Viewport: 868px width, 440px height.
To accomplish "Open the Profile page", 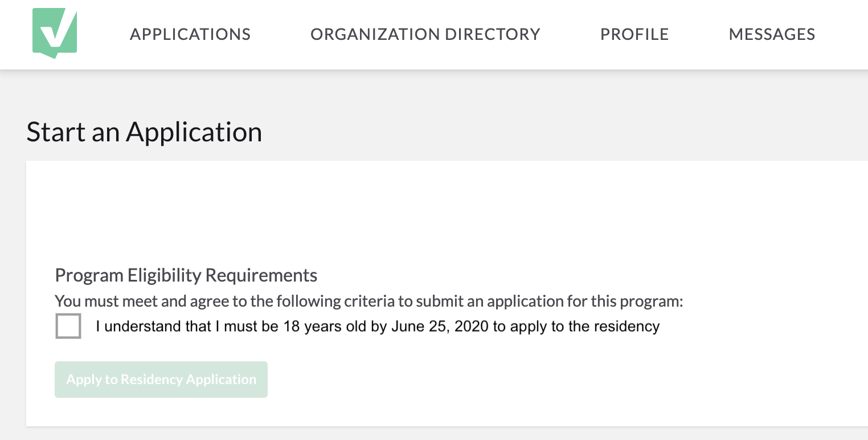I will (x=634, y=34).
